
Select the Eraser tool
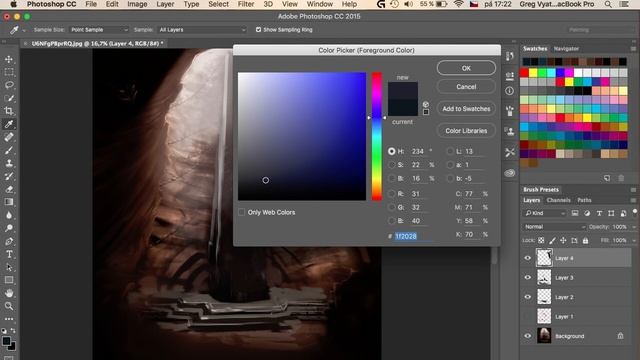coord(9,189)
